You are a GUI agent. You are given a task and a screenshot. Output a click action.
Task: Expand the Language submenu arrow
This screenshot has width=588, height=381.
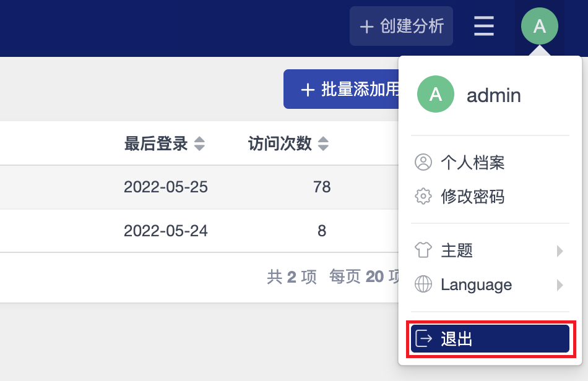point(560,285)
